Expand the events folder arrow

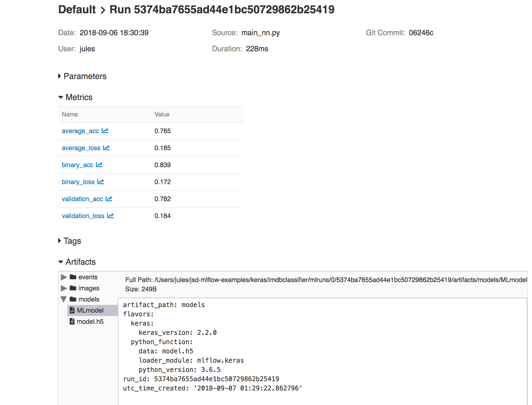pos(64,277)
